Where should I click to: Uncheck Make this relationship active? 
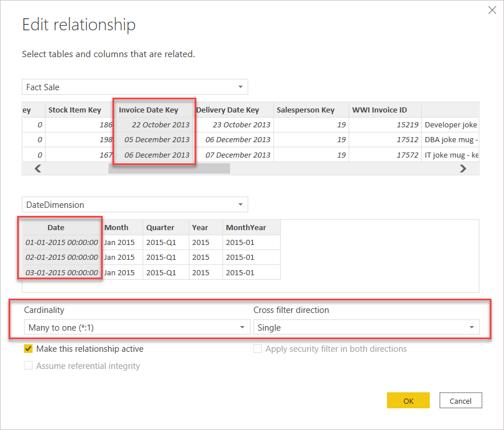click(29, 349)
